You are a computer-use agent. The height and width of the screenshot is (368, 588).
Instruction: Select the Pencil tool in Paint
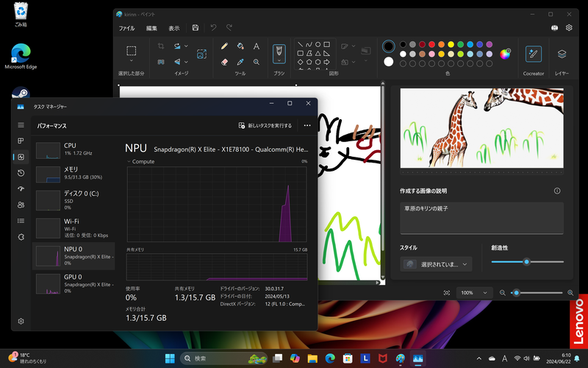click(224, 46)
